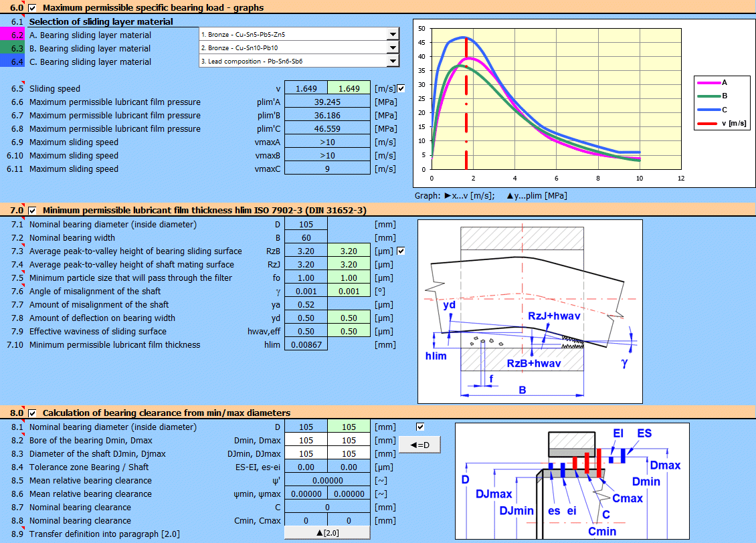Toggle section 6.0 graphs checkbox
Screen dimensions: 756x543
32,8
